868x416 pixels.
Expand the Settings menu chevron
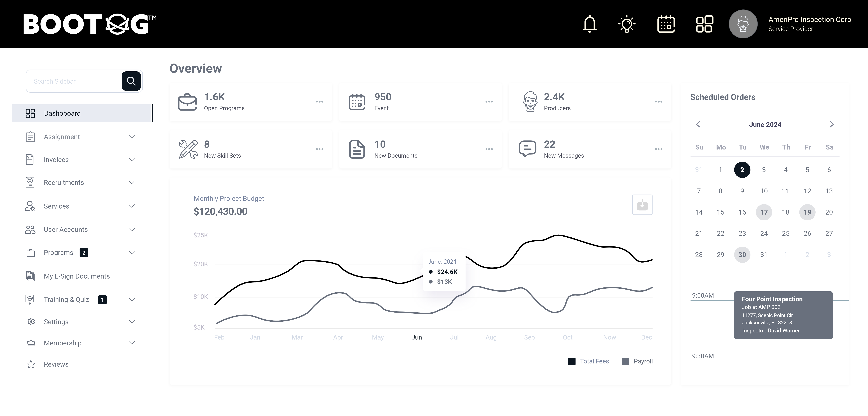[x=132, y=322]
